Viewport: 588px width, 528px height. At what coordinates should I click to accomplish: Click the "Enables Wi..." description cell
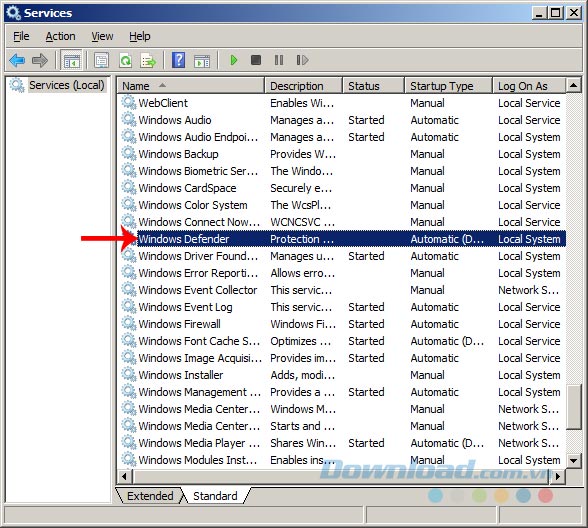(x=302, y=103)
